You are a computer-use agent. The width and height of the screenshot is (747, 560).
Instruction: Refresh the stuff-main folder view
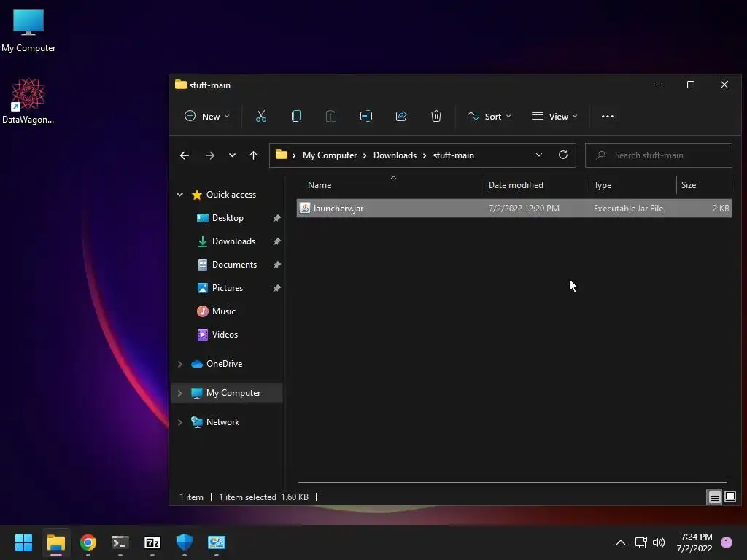click(562, 155)
